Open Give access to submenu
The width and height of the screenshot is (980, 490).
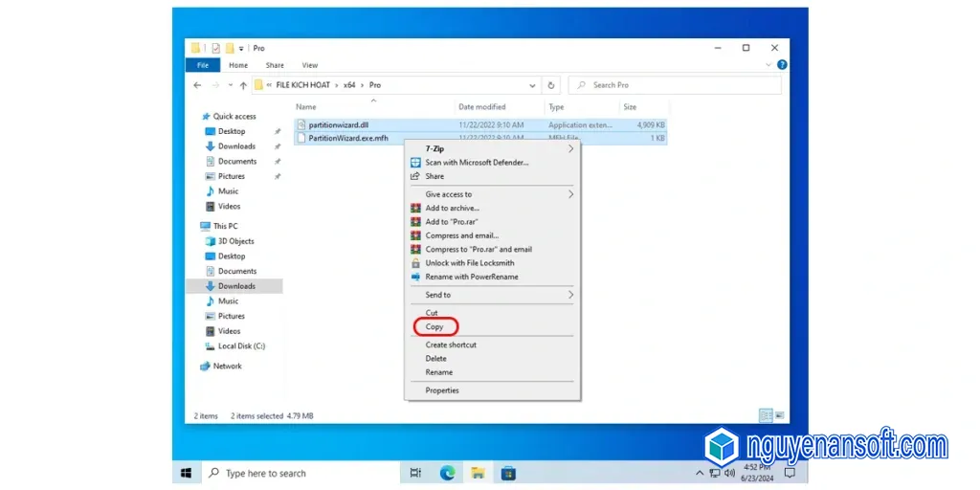click(492, 194)
